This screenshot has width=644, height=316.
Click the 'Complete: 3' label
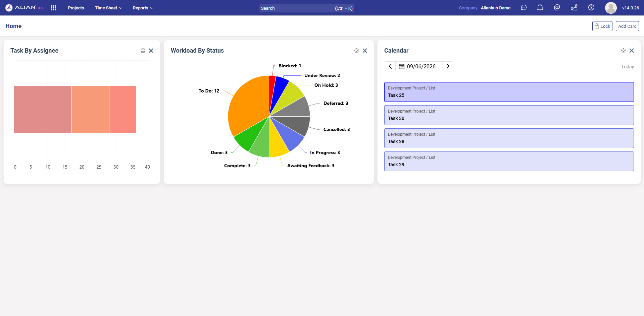click(237, 166)
